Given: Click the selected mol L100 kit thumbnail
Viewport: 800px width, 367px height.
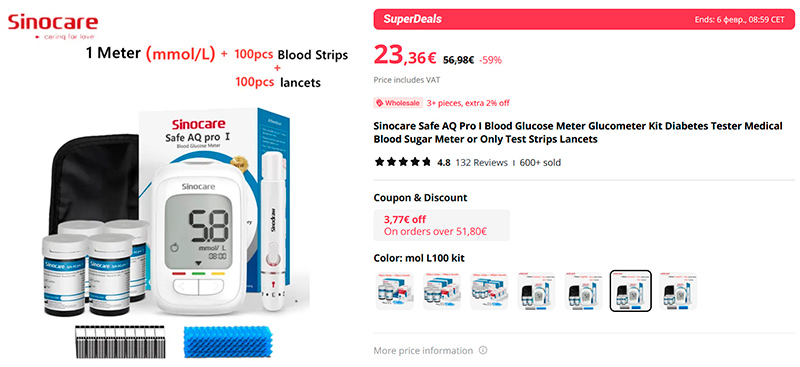Looking at the screenshot, I should pos(631,290).
